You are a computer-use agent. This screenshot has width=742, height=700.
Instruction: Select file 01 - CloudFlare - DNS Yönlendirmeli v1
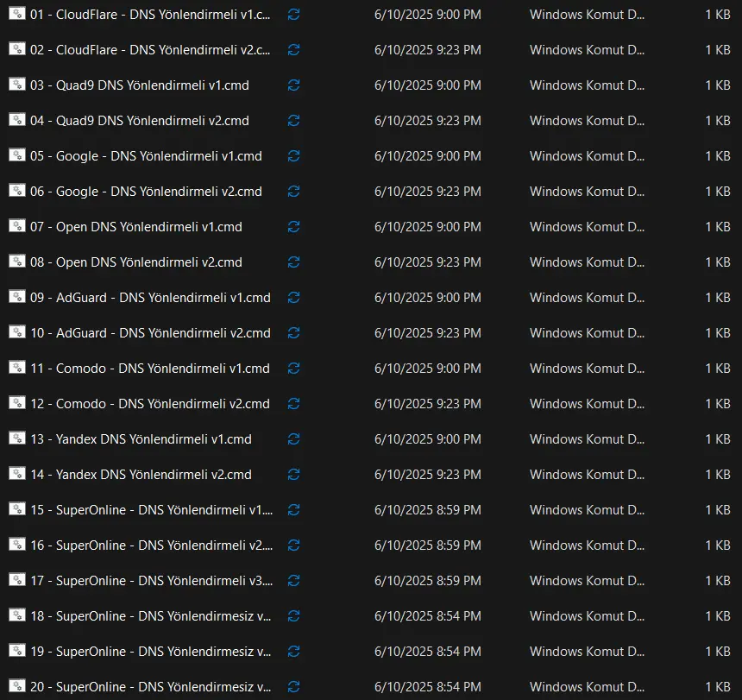(x=150, y=15)
